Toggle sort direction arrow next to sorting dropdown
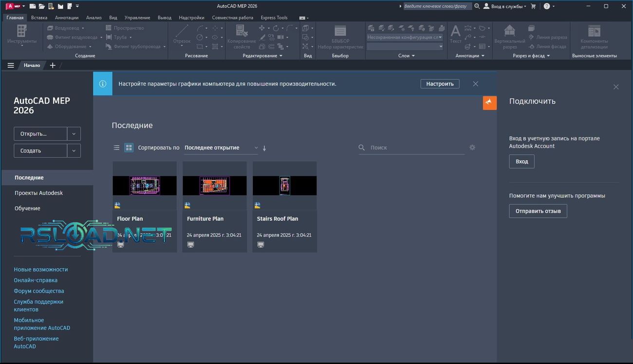633x364 pixels. tap(264, 147)
